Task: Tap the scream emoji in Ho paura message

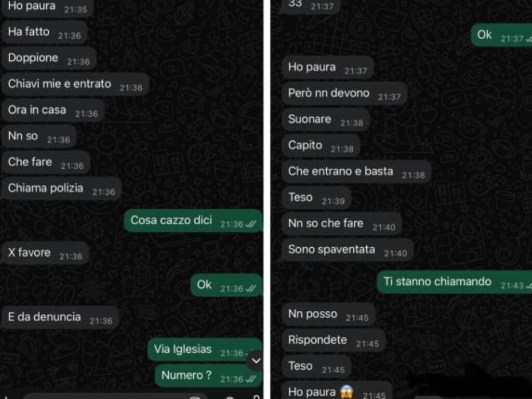Action: pyautogui.click(x=347, y=392)
